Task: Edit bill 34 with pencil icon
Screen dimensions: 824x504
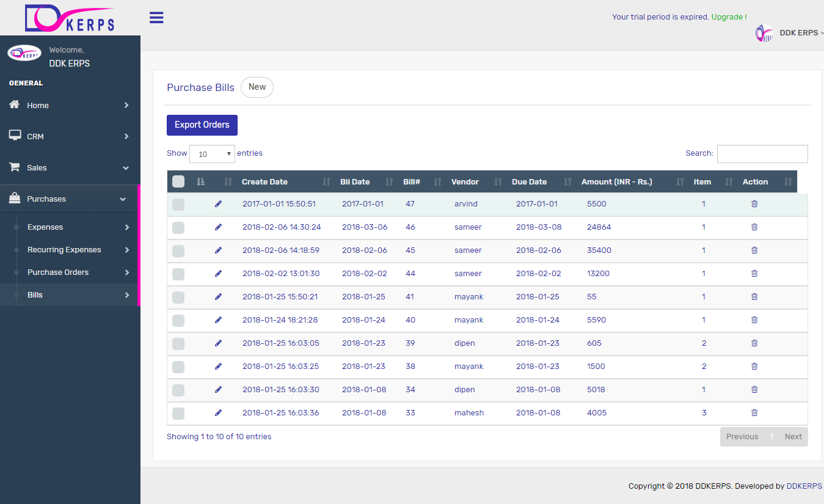Action: pyautogui.click(x=219, y=390)
